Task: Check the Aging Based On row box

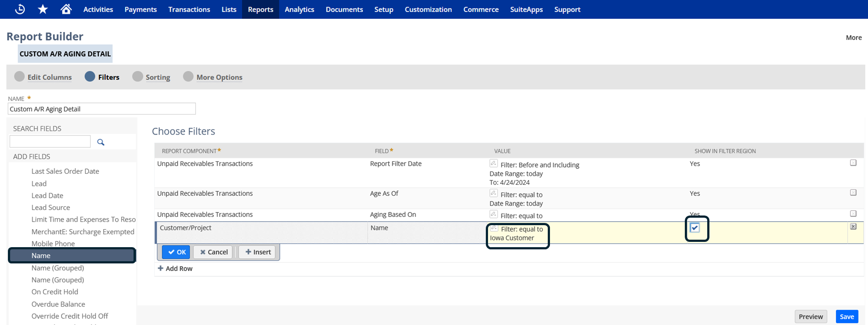Action: (853, 214)
